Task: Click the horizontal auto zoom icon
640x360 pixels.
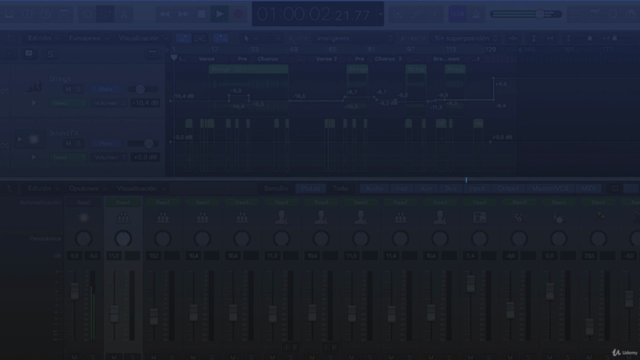Action: [550, 38]
